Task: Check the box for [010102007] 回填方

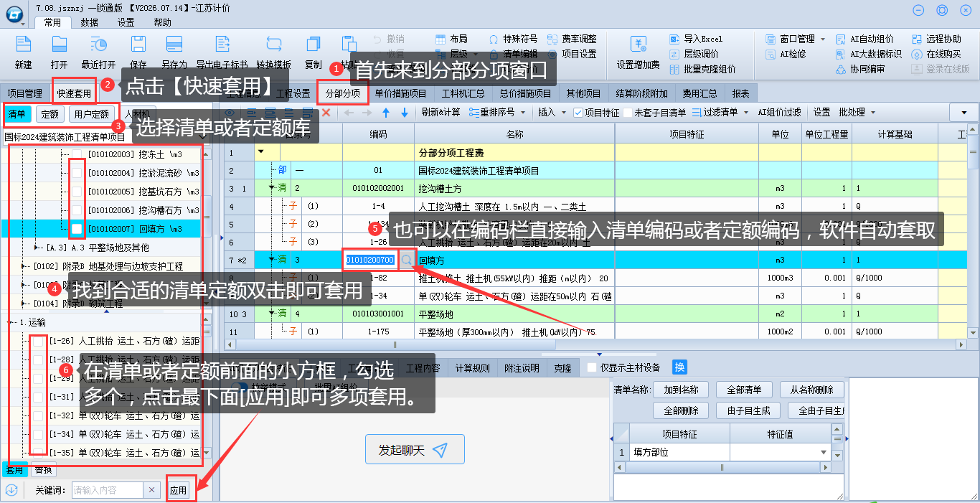Action: coord(77,229)
